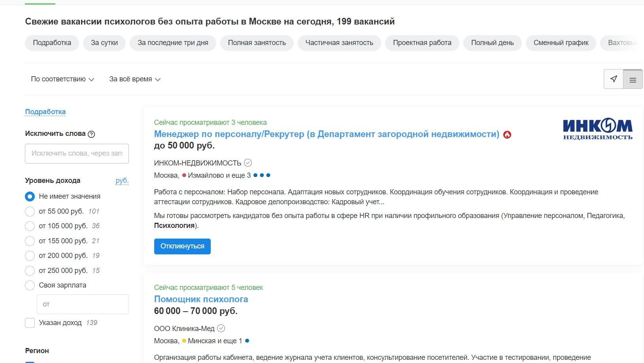This screenshot has height=363, width=644.
Task: Select Не имеет значения income option
Action: (30, 196)
